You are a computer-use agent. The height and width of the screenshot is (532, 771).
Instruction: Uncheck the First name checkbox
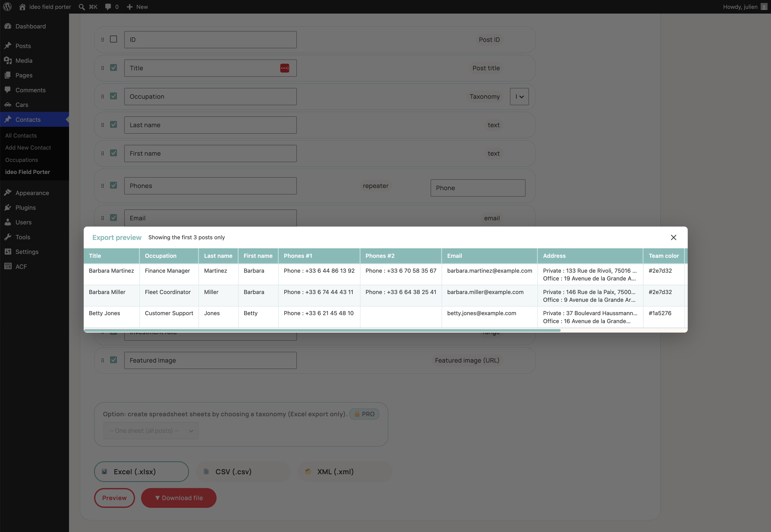tap(113, 153)
